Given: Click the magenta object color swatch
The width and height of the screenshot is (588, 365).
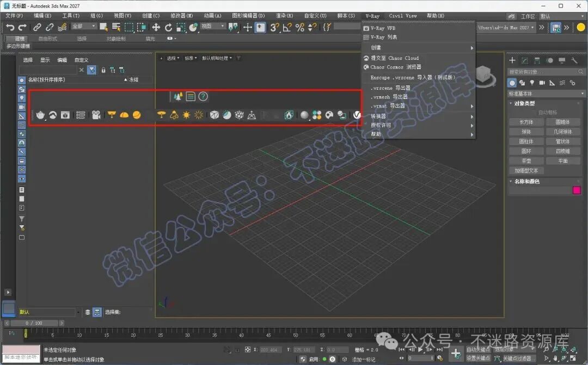Looking at the screenshot, I should pos(577,190).
